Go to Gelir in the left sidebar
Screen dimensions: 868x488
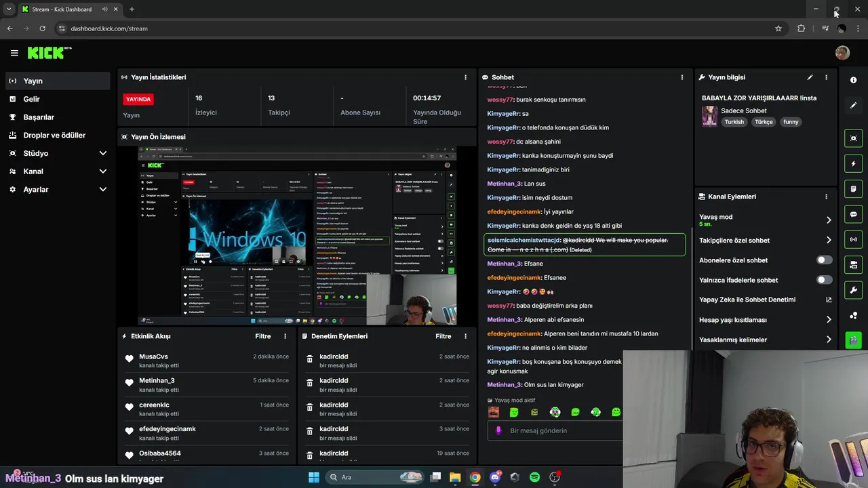tap(57, 99)
